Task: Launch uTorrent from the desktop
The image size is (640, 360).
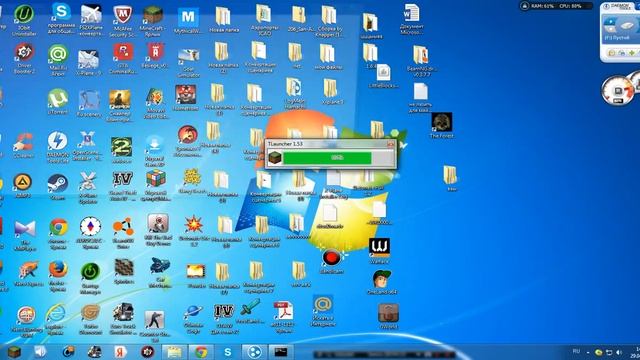Action: [58, 98]
